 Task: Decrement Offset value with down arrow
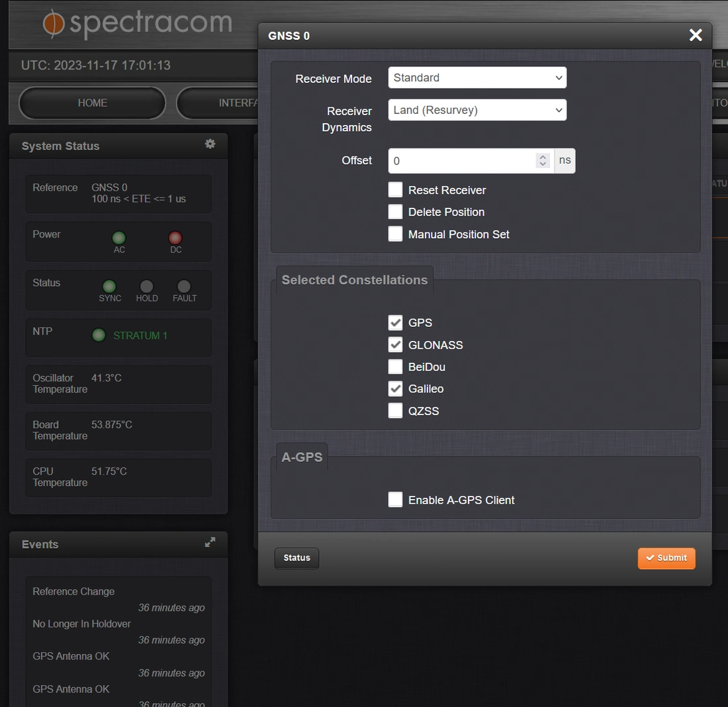(x=542, y=164)
